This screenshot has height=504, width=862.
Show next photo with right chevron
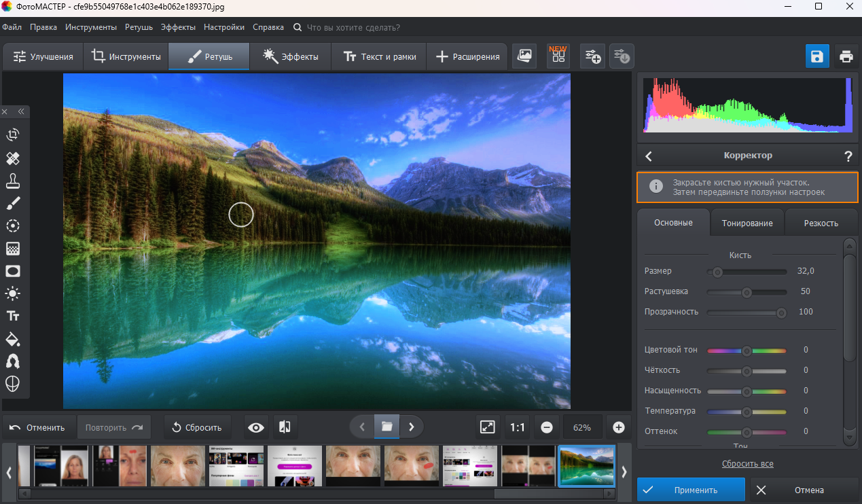(x=412, y=427)
